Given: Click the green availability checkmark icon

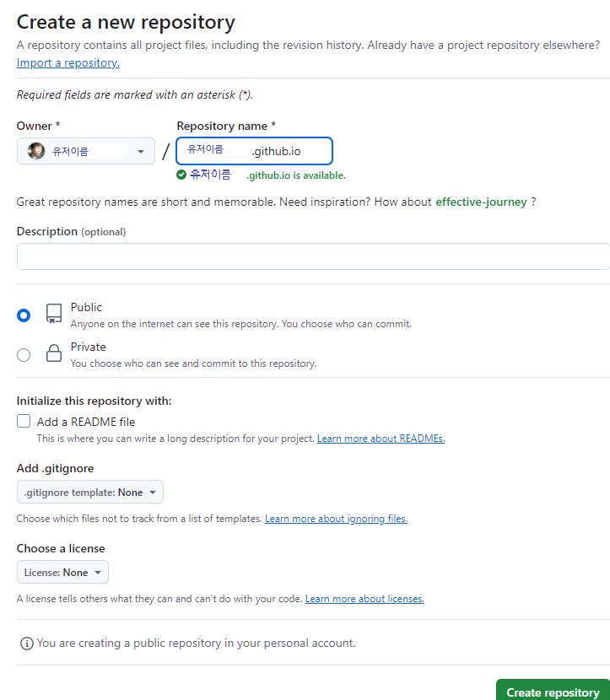Looking at the screenshot, I should click(181, 175).
